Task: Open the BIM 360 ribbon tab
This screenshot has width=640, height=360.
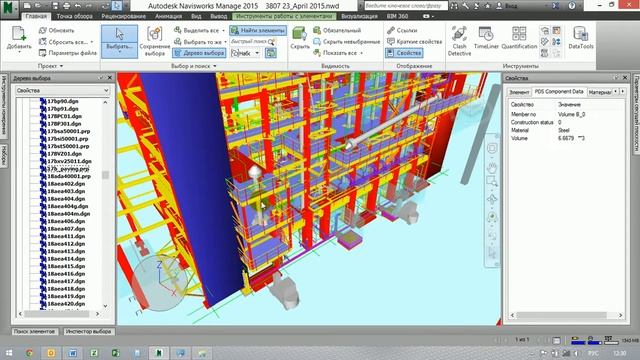Action: coord(397,16)
